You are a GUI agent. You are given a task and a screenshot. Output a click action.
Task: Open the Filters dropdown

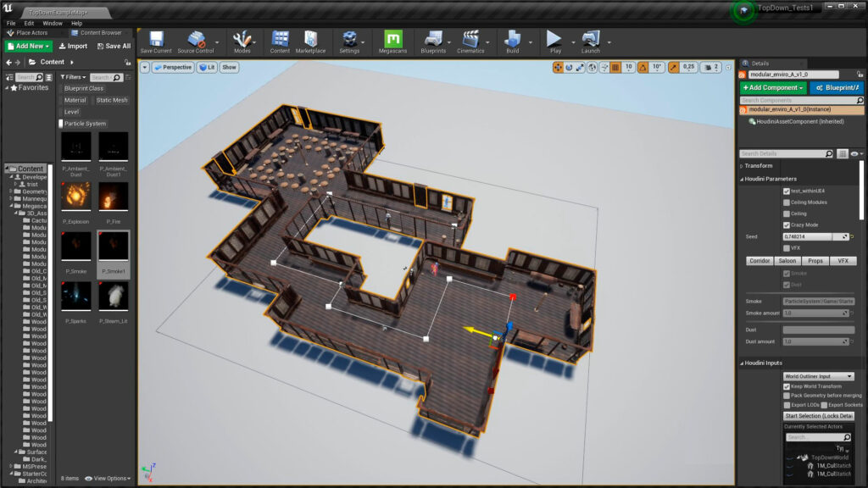(73, 77)
